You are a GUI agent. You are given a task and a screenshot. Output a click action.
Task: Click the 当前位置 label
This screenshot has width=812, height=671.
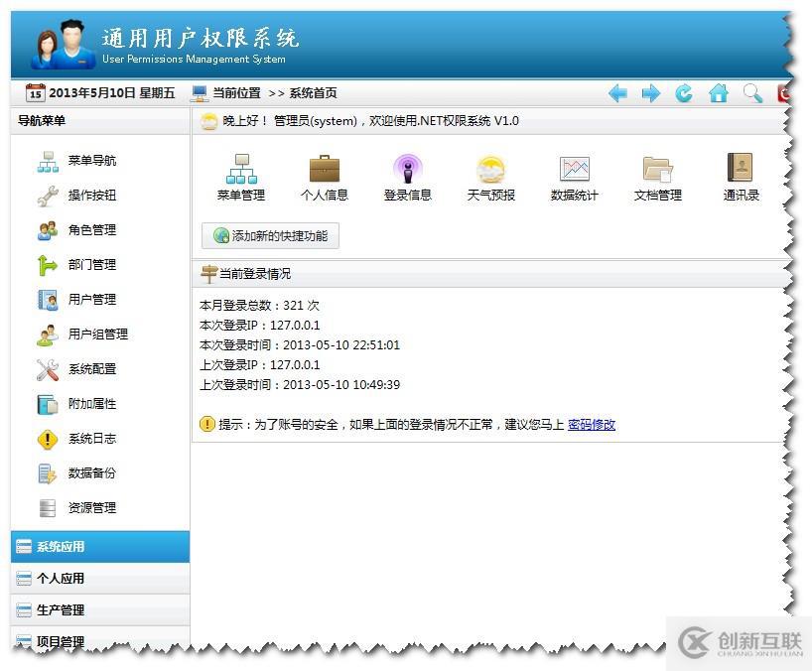pyautogui.click(x=236, y=93)
